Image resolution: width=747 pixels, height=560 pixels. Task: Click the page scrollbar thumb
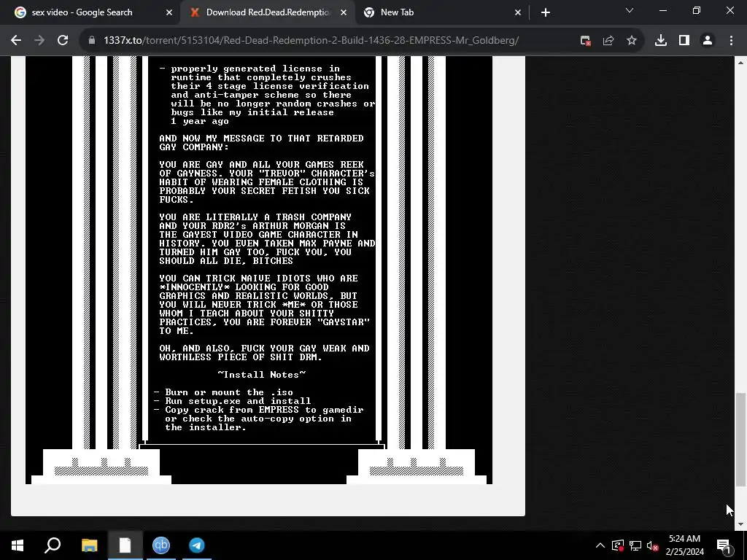tap(740, 440)
